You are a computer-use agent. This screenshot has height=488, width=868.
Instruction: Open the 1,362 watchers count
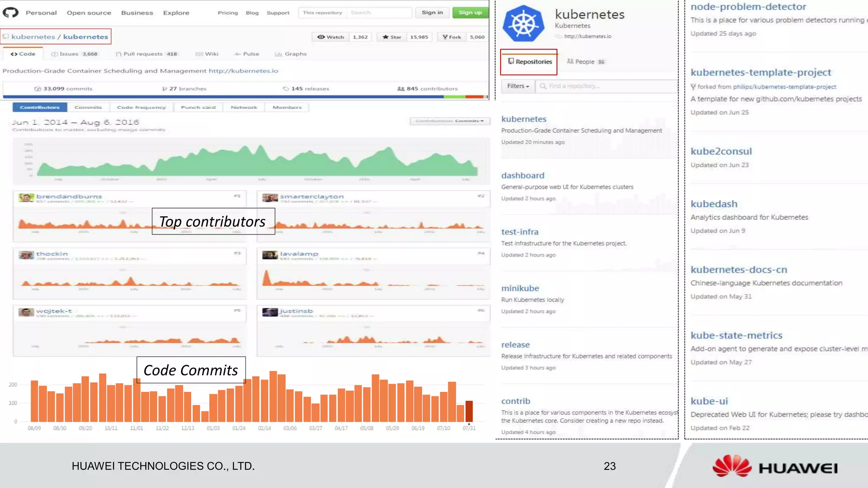(x=360, y=37)
